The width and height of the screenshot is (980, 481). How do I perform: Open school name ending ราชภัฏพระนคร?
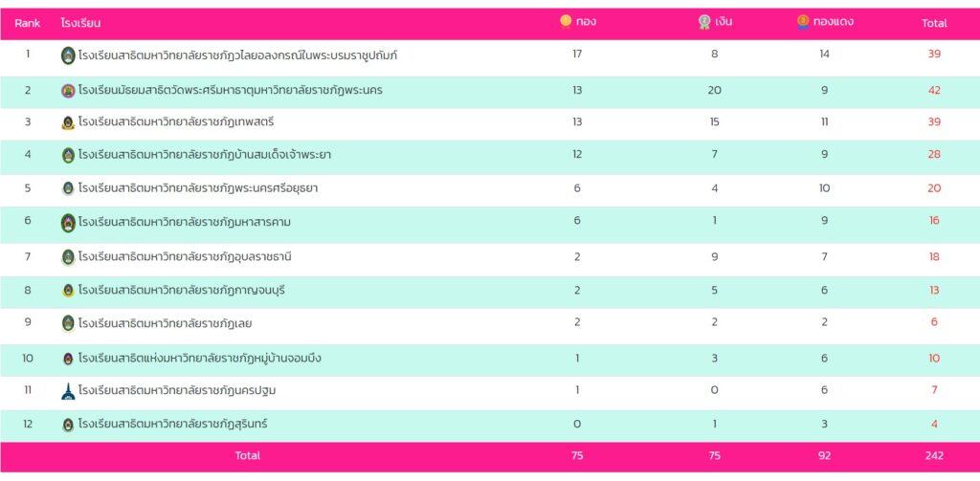click(231, 91)
